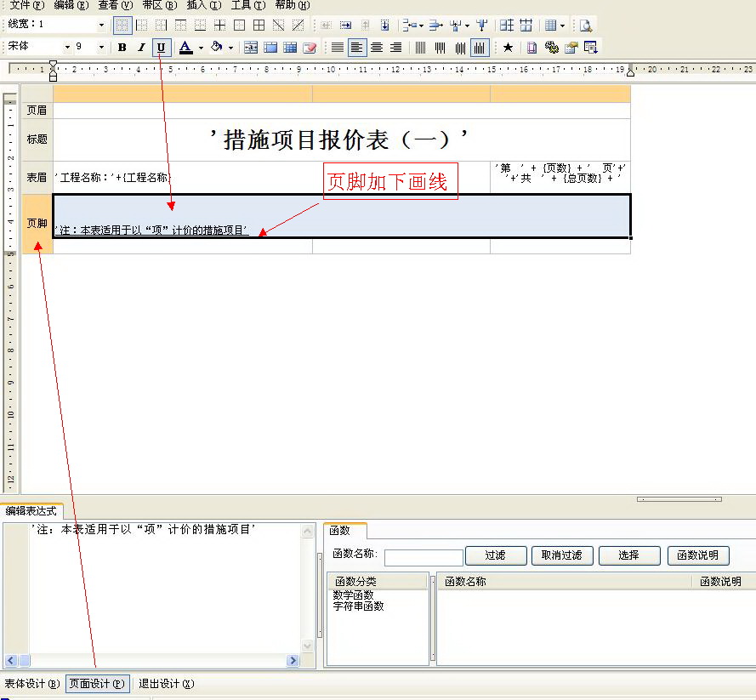Apply forward-slash diagonal line border
This screenshot has width=756, height=700.
(298, 25)
